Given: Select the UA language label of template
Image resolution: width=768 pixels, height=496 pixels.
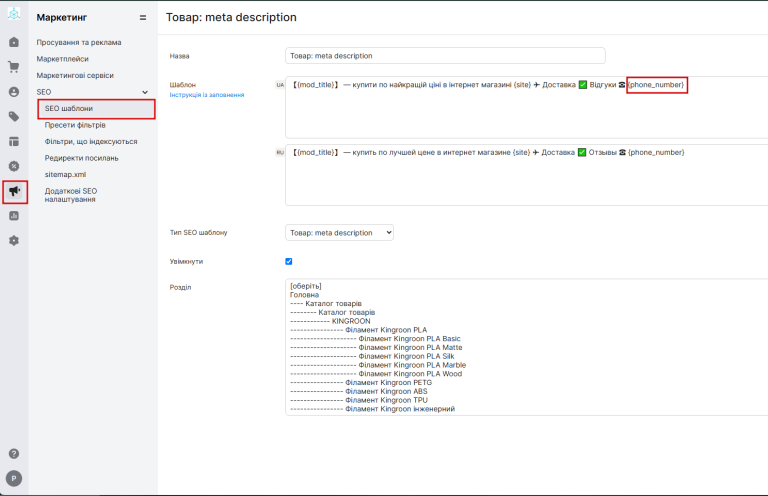Looking at the screenshot, I should pyautogui.click(x=280, y=85).
